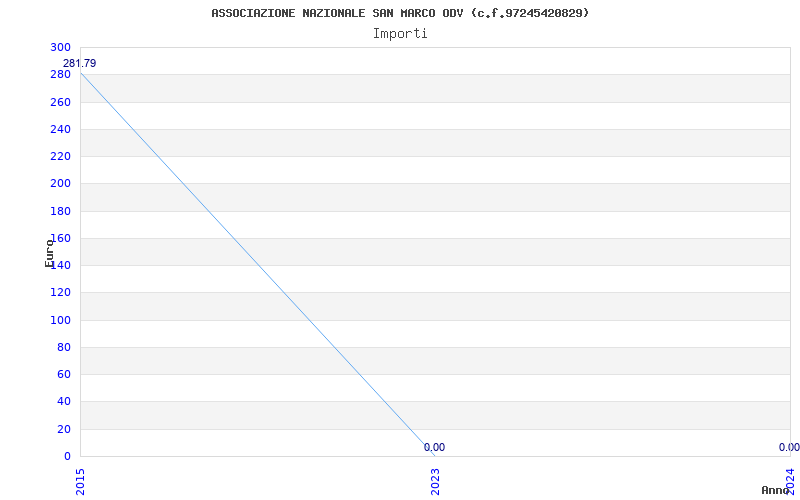Viewport: 800px width, 500px height.
Task: Click the Anno x-axis title
Action: (775, 490)
